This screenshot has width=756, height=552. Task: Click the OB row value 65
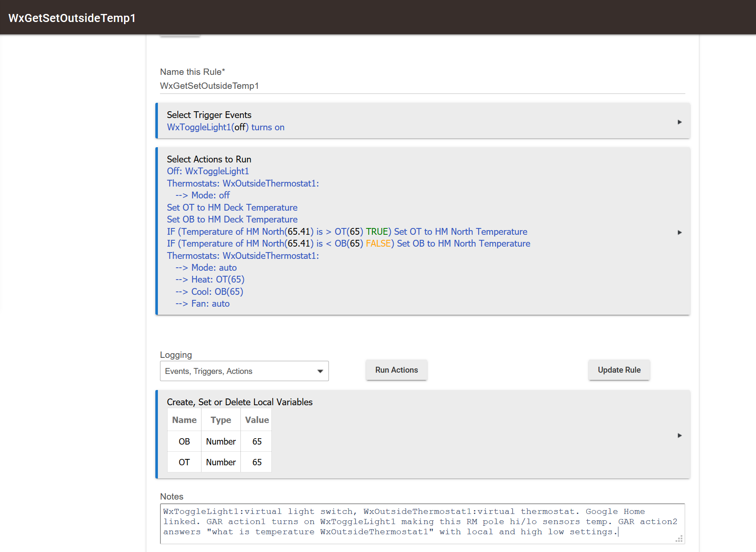coord(257,442)
